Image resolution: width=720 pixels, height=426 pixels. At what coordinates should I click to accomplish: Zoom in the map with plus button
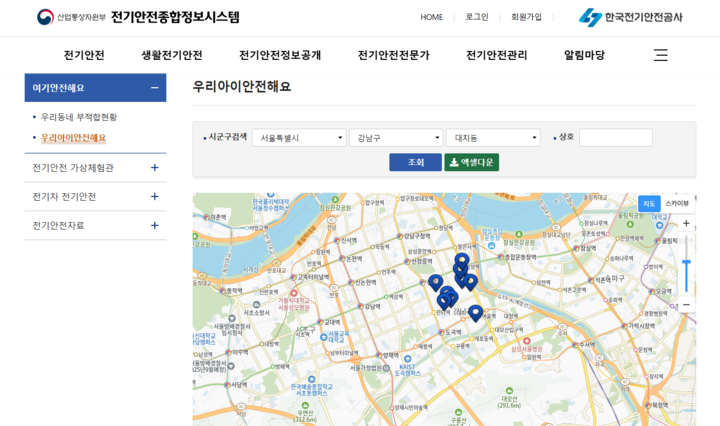(x=686, y=224)
